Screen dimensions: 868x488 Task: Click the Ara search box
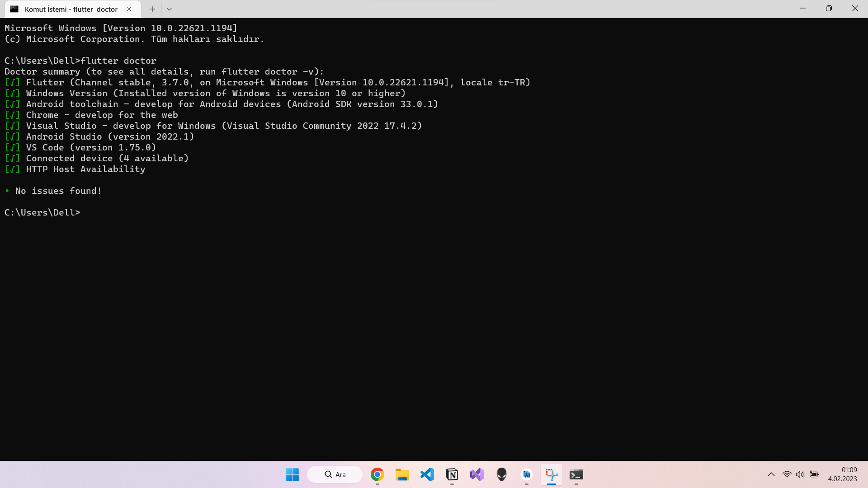click(x=335, y=474)
